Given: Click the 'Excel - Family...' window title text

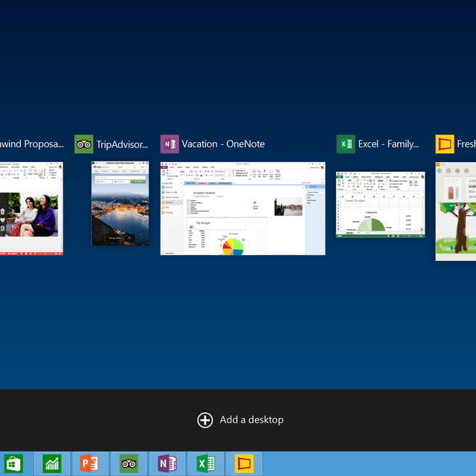Looking at the screenshot, I should [x=388, y=144].
